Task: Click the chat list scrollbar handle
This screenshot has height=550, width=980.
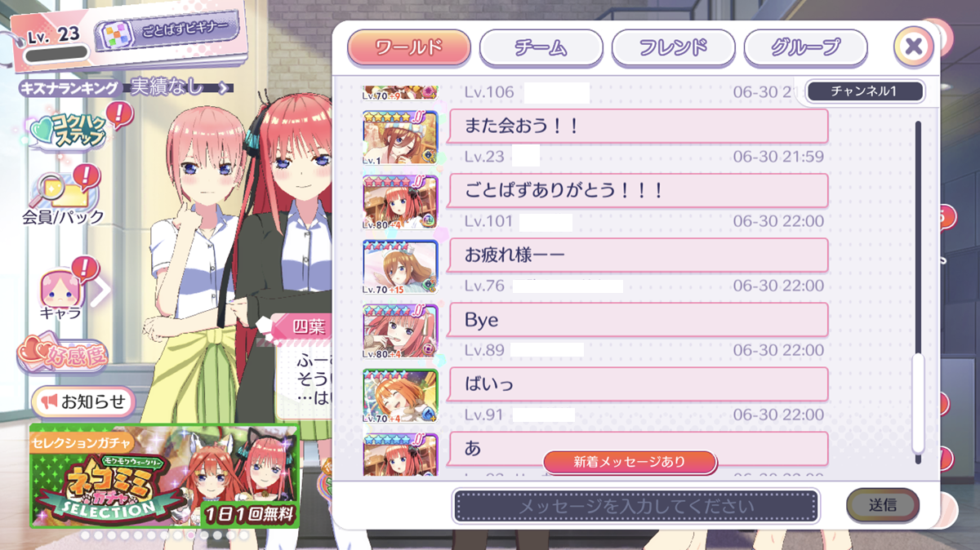Action: (x=918, y=403)
